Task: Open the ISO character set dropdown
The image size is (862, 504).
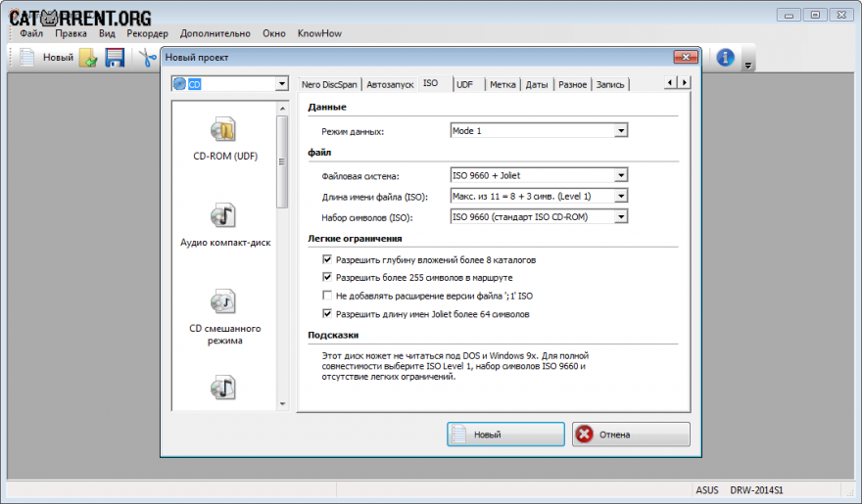Action: [621, 217]
